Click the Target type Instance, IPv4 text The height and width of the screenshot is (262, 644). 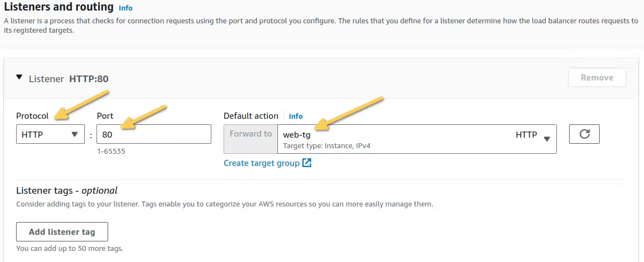pyautogui.click(x=326, y=146)
